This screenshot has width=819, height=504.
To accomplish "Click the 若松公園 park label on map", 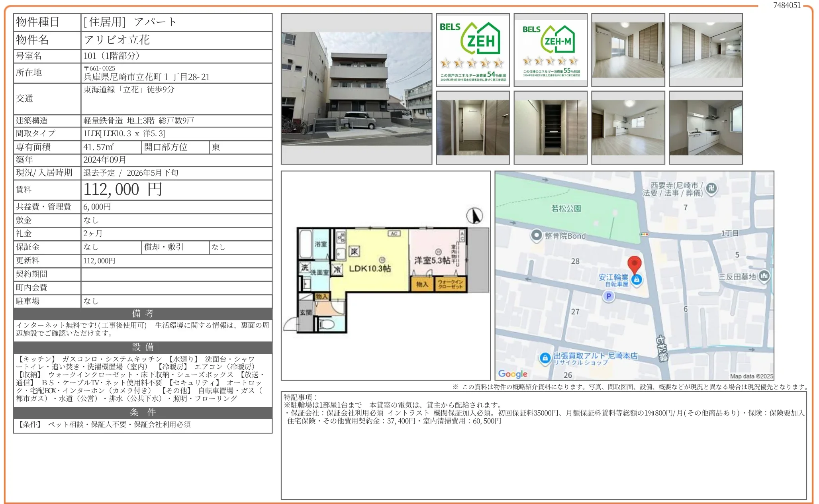I will click(x=566, y=208).
